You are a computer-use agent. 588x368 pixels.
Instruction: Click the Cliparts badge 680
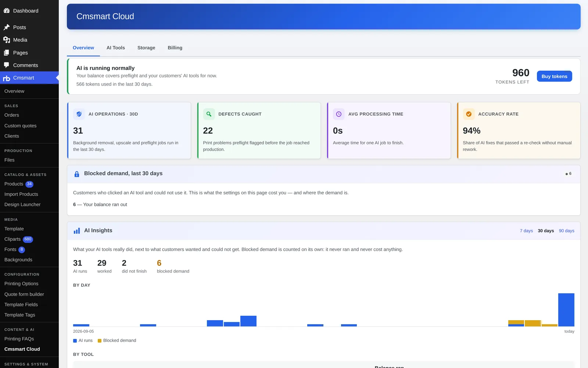pyautogui.click(x=28, y=239)
